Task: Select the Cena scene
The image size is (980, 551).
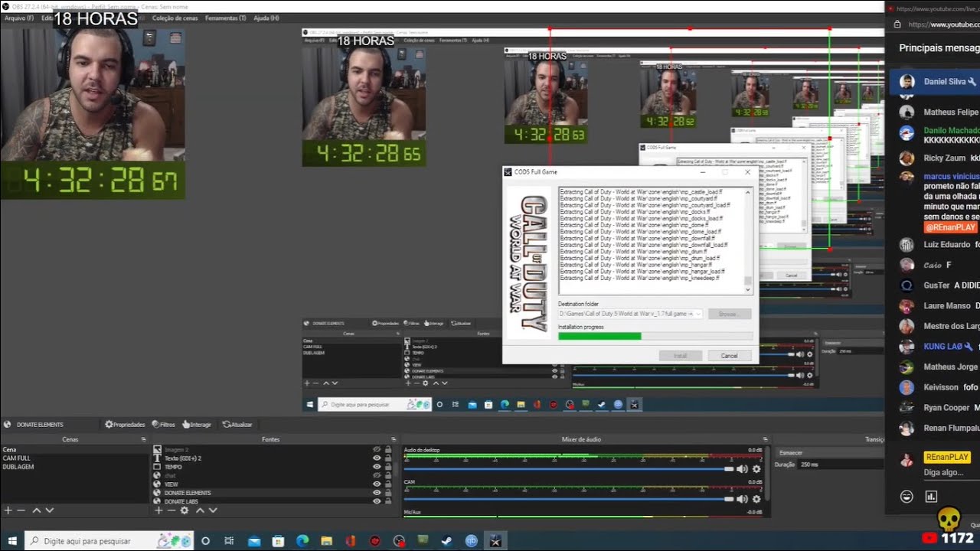Action: tap(75, 450)
